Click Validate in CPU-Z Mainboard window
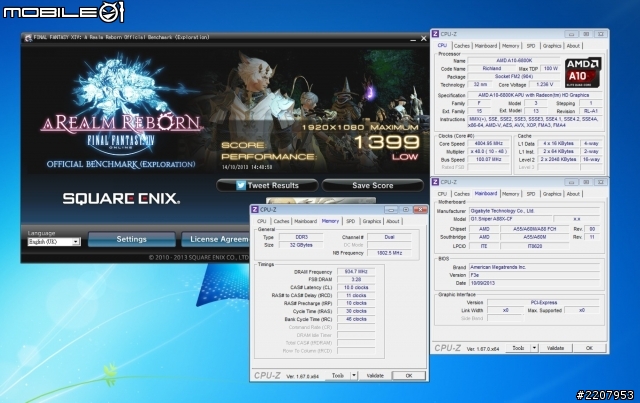Viewport: 640px width, 403px height. [555, 348]
